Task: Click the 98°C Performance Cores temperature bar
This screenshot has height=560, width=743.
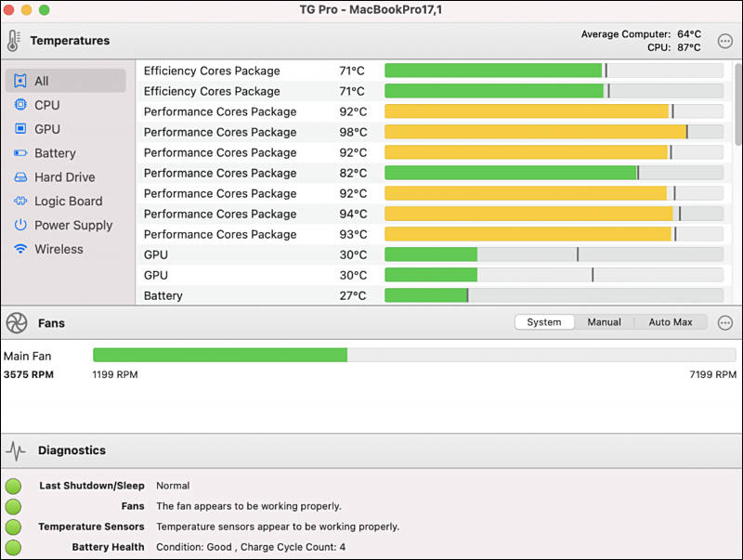Action: 554,132
